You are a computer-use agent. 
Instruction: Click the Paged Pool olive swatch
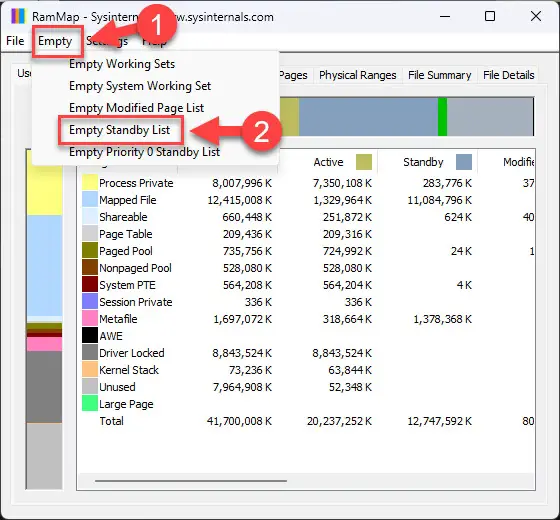[x=90, y=250]
